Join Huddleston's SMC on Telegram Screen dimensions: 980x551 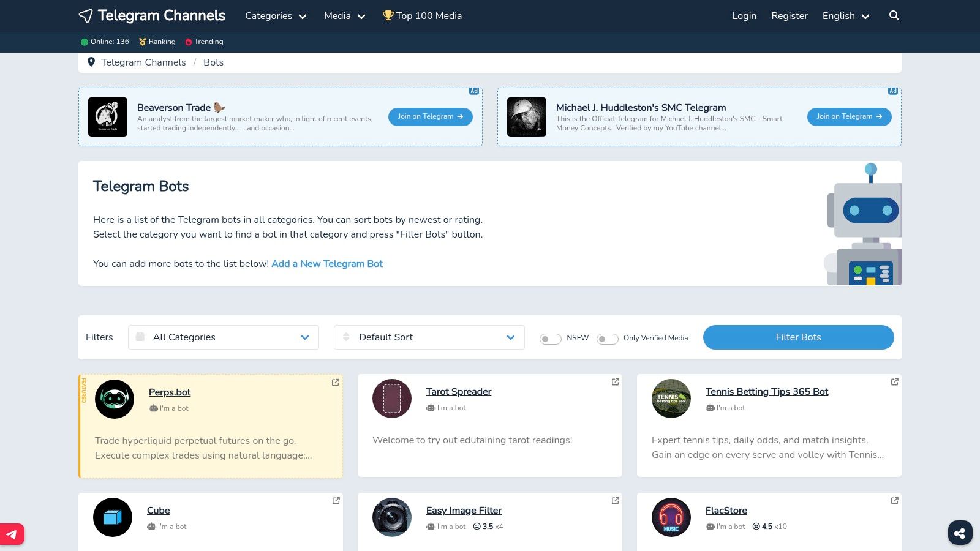[850, 116]
